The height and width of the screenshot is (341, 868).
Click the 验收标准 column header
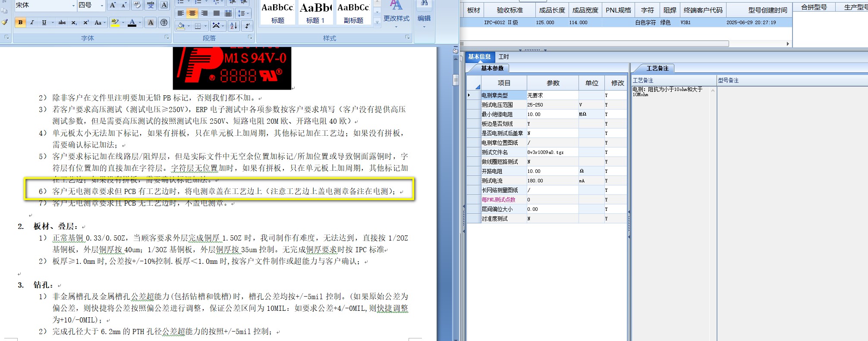click(x=510, y=10)
